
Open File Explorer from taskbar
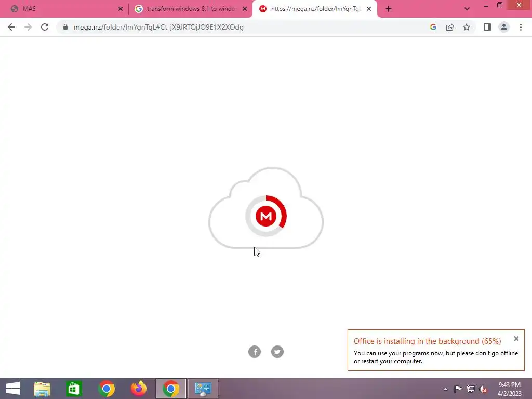[x=42, y=389]
